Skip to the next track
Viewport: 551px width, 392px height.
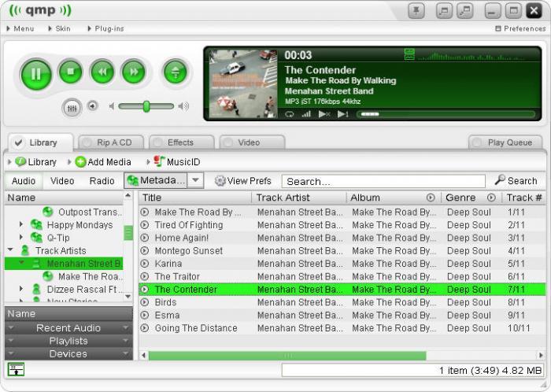click(134, 72)
